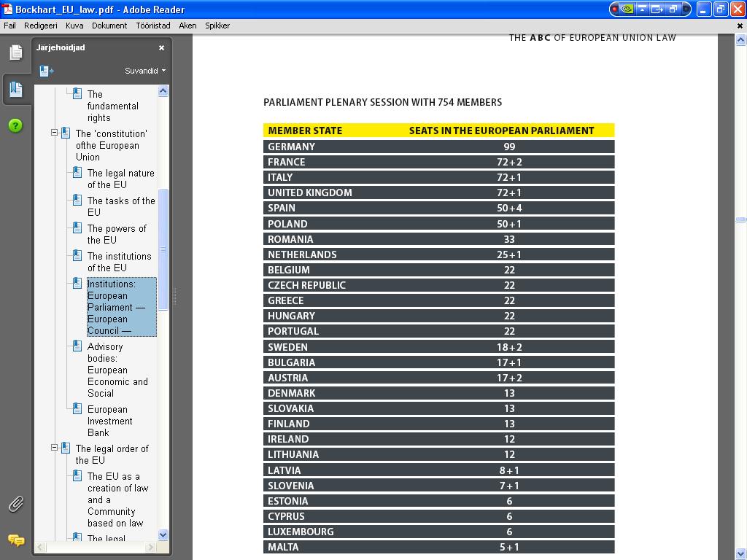Open the Attachments paperclip panel
The image size is (747, 560).
click(15, 504)
